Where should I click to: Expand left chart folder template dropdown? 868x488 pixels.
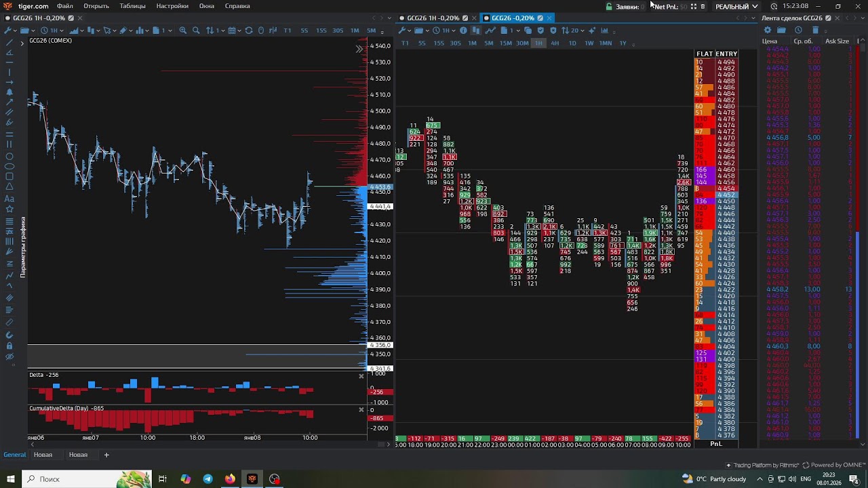[x=27, y=30]
